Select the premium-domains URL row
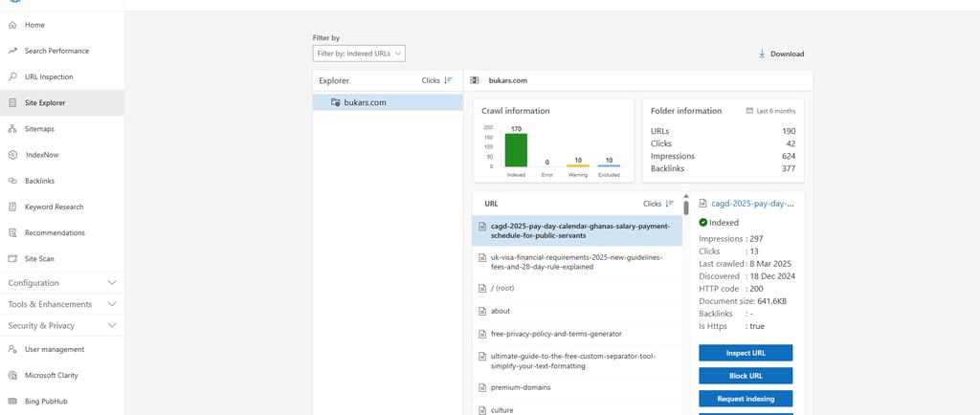 coord(577,387)
